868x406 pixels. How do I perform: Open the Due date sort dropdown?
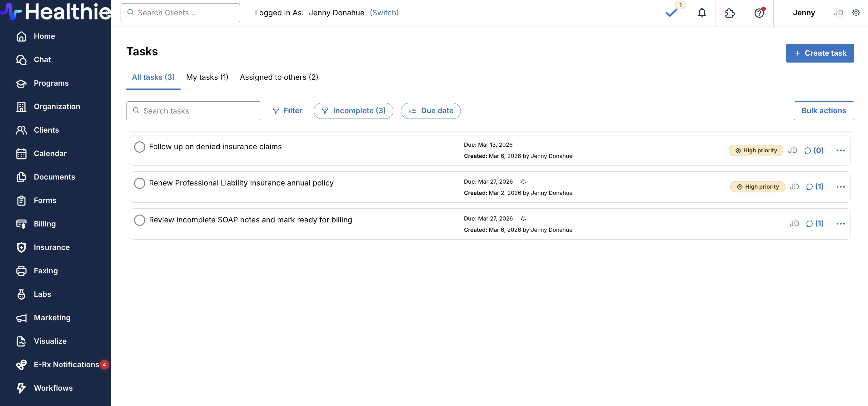tap(430, 111)
